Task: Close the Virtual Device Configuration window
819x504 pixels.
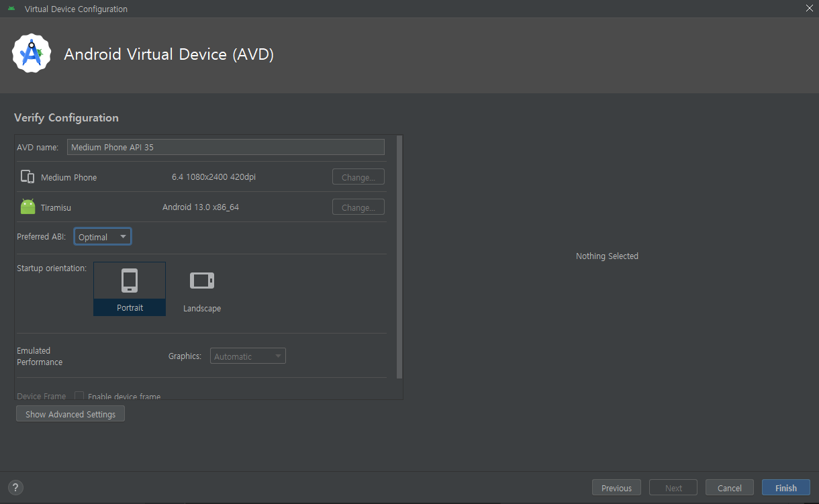Action: [809, 8]
